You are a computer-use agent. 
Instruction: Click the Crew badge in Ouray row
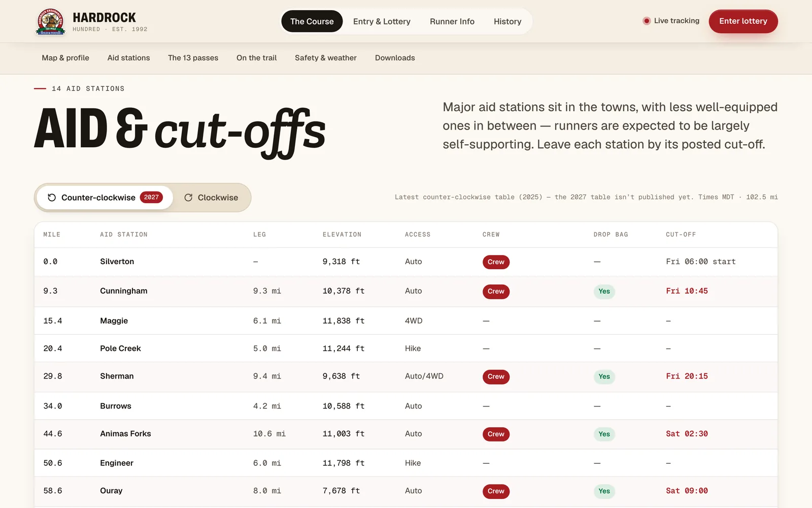[x=496, y=491]
